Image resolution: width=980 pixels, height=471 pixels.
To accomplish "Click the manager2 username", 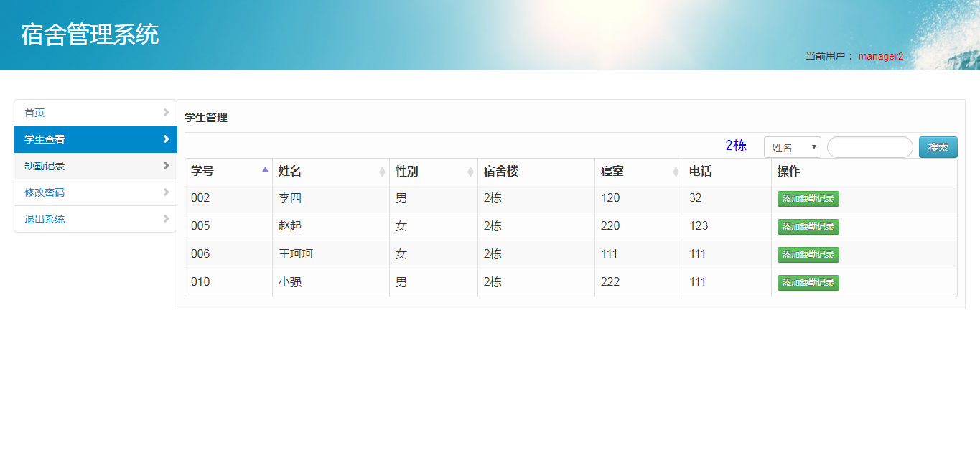I will (x=881, y=56).
